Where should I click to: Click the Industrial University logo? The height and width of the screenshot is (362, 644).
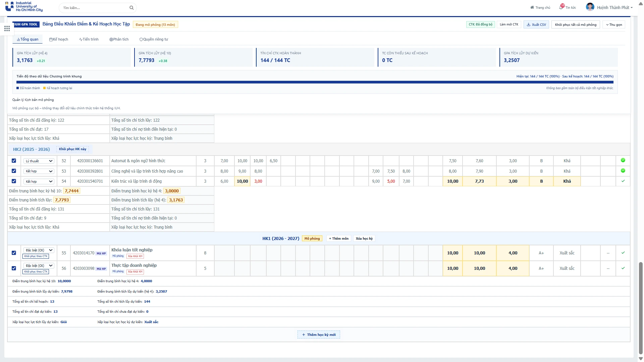click(x=24, y=7)
